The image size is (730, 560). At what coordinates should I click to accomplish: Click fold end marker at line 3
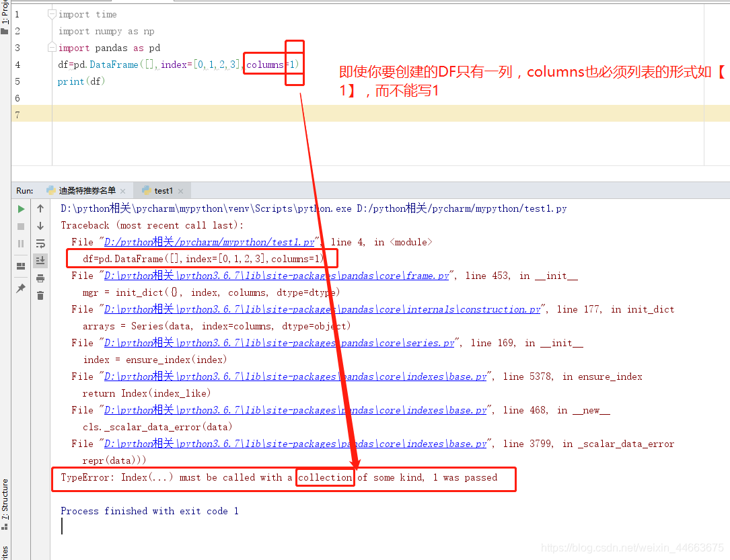(52, 48)
